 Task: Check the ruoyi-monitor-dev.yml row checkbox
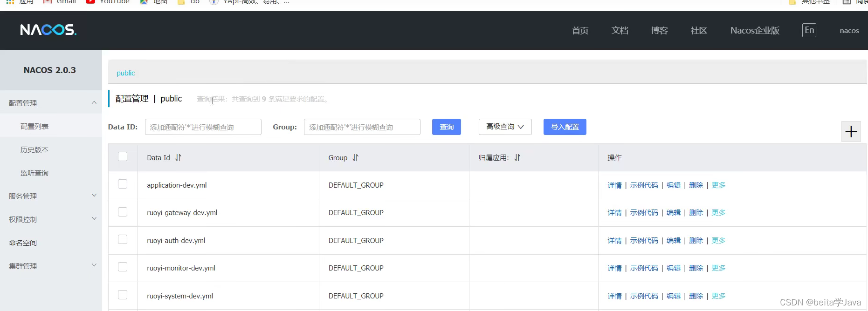tap(123, 267)
